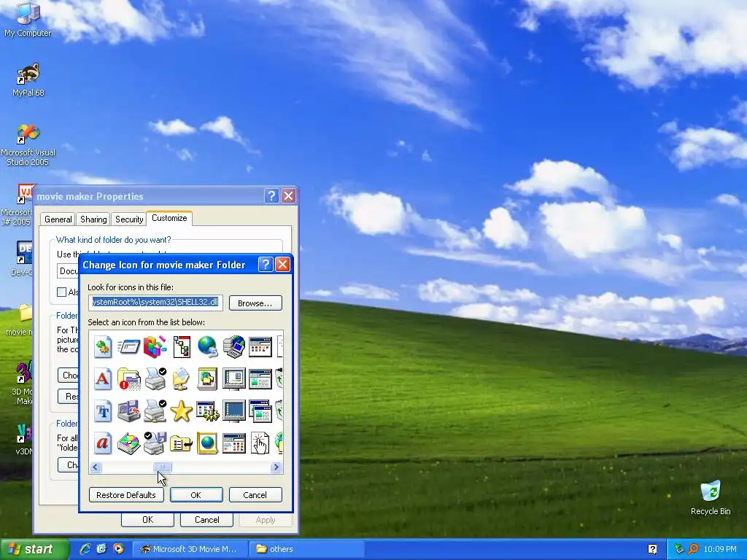Select the printer with floppy disk and checkmark icon
The height and width of the screenshot is (560, 747).
[155, 443]
